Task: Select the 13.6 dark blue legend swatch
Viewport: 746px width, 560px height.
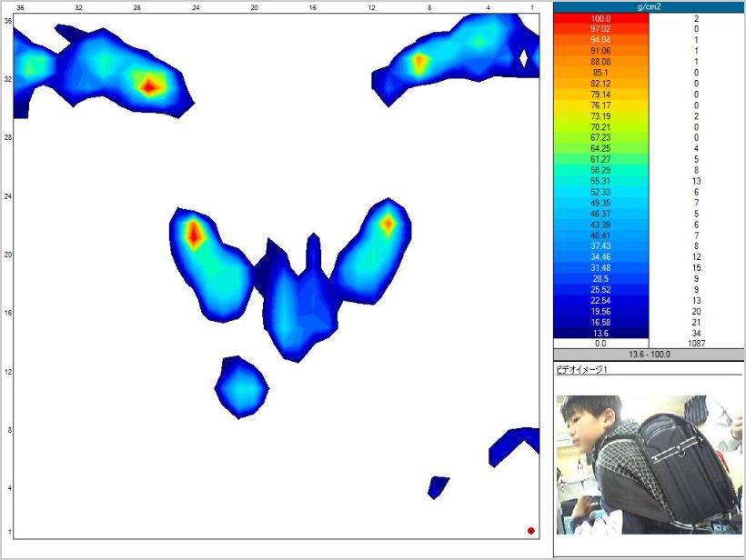Action: pos(601,333)
